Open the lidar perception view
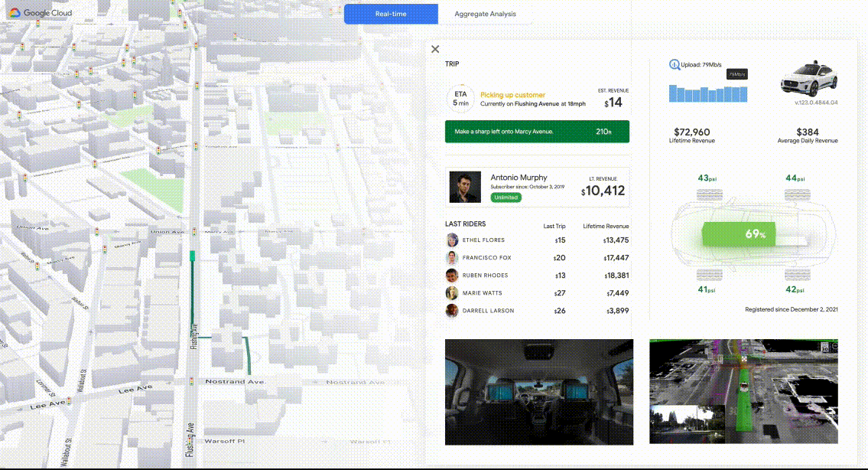This screenshot has width=868, height=470. [743, 391]
